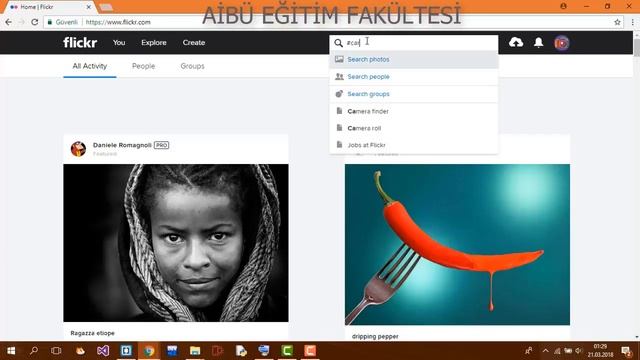Image resolution: width=640 pixels, height=360 pixels.
Task: Open the Explore menu
Action: (x=153, y=42)
